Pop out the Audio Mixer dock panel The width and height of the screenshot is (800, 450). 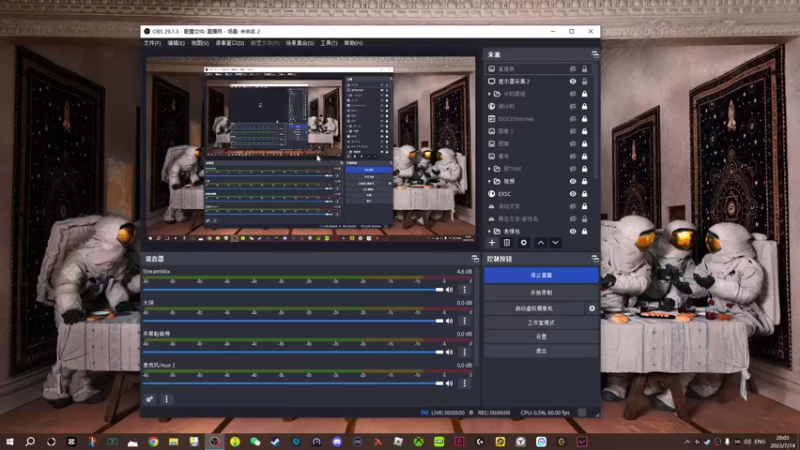[475, 259]
